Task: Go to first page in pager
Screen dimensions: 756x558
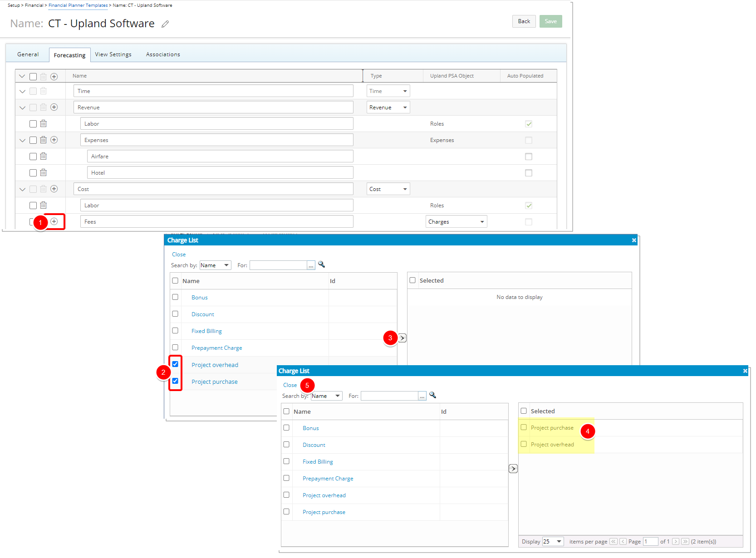Action: coord(614,542)
